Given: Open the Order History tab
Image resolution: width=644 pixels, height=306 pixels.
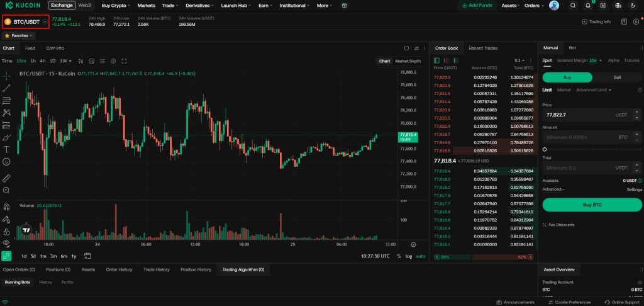Looking at the screenshot, I should click(x=119, y=269).
